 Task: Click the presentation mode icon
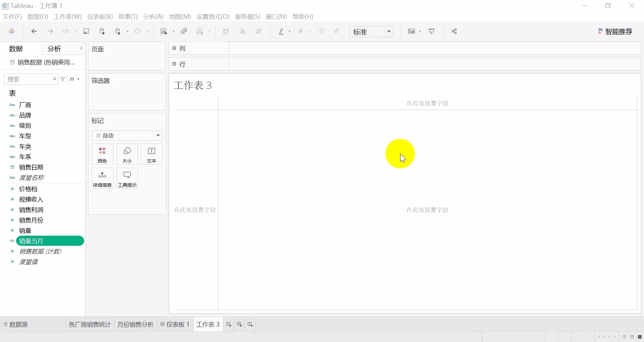tap(432, 32)
